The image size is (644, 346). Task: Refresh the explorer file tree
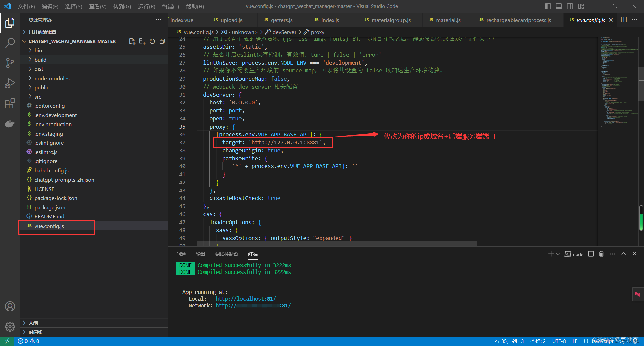pyautogui.click(x=152, y=41)
